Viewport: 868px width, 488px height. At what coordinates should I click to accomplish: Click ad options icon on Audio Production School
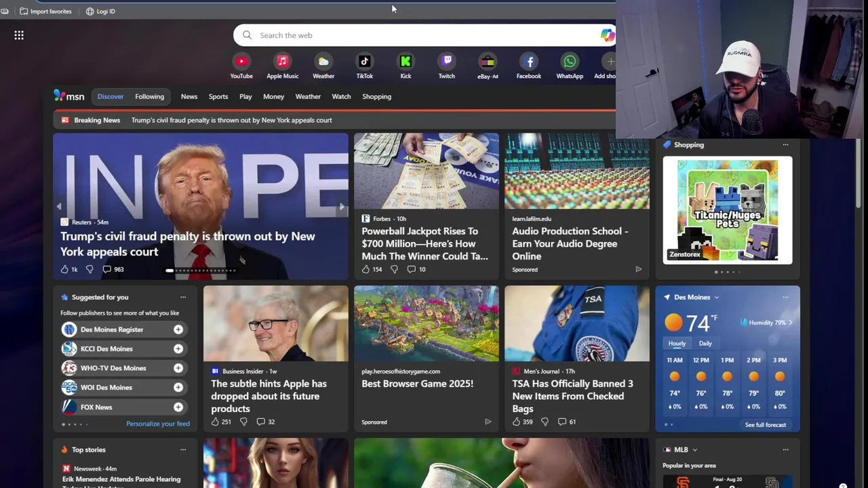pyautogui.click(x=638, y=269)
